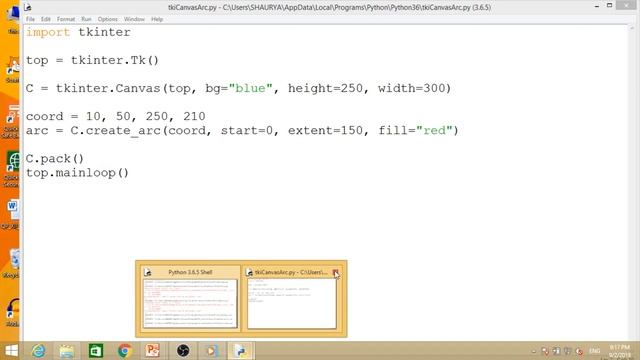Click the 'start=0' argument
Screen dimensions: 640x360
tap(247, 131)
